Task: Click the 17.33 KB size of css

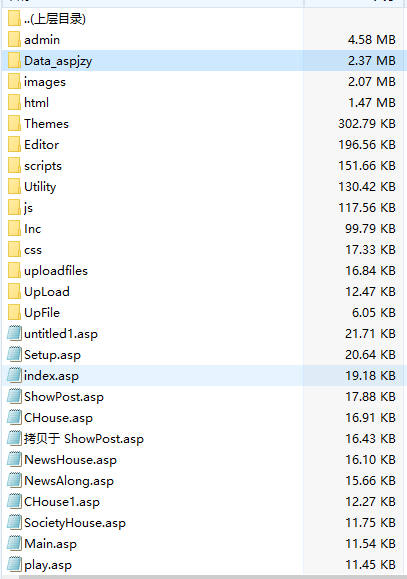Action: (x=370, y=250)
